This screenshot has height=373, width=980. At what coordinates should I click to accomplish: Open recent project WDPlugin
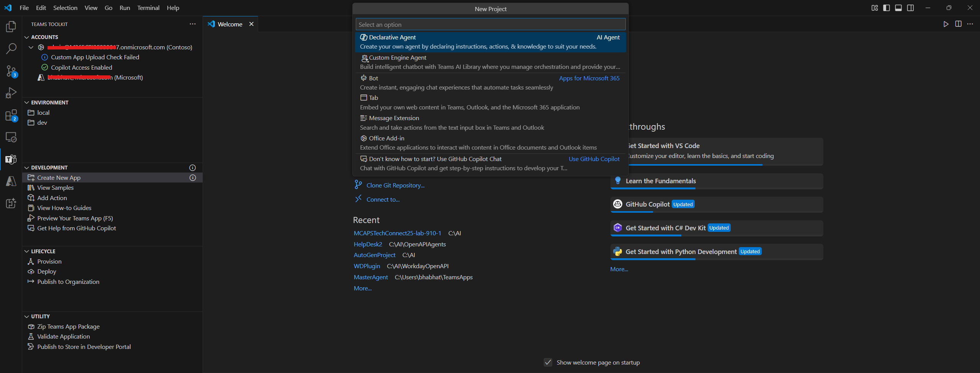point(366,266)
